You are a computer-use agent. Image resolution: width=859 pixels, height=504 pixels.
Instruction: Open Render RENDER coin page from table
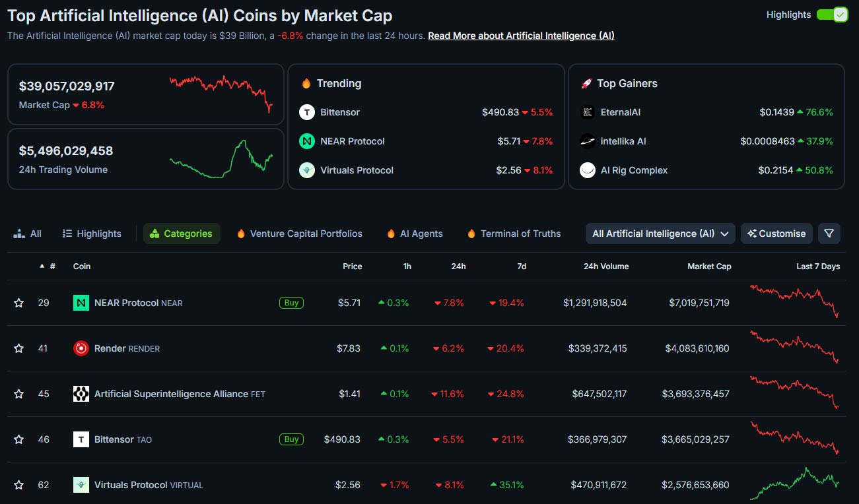pyautogui.click(x=127, y=348)
